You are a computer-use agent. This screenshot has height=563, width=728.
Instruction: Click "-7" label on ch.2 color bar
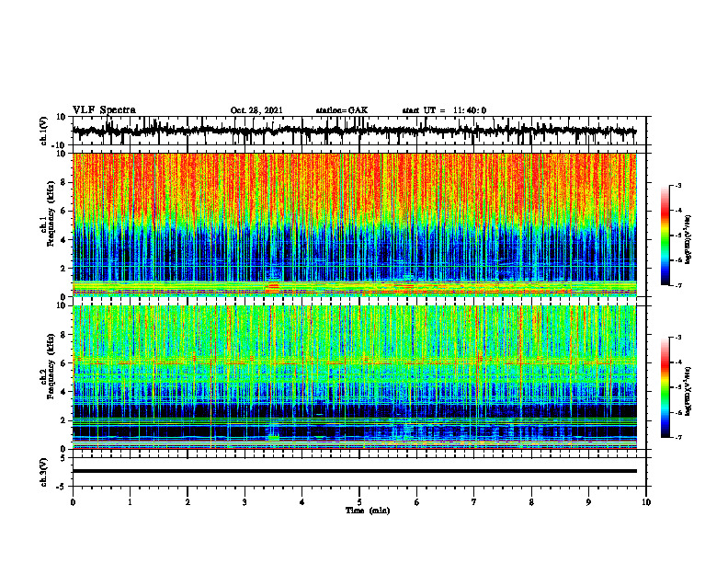(678, 437)
